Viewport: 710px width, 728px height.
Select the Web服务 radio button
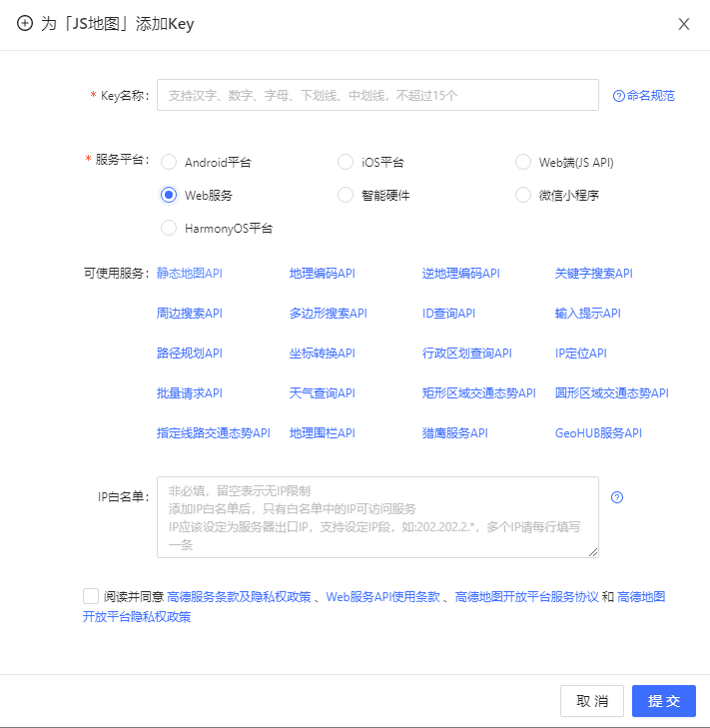(x=169, y=195)
